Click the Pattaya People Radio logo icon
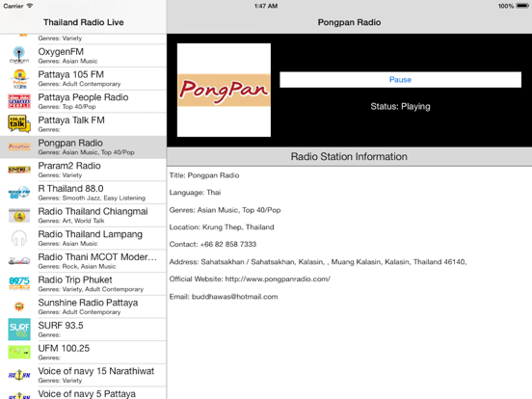 coord(19,101)
